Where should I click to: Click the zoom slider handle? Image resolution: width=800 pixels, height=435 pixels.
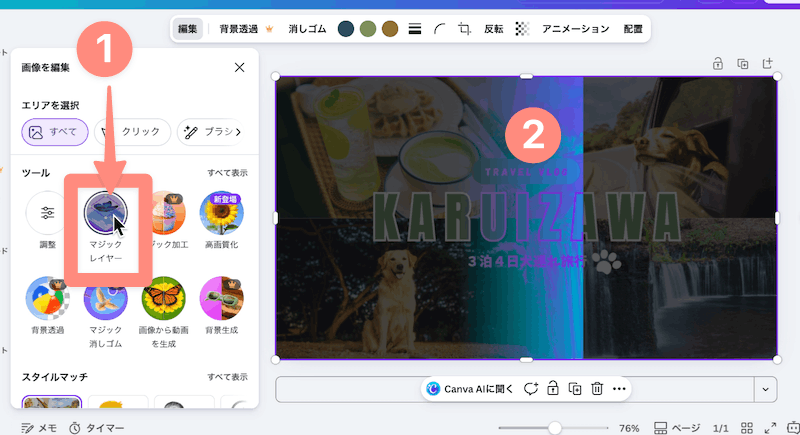(555, 428)
